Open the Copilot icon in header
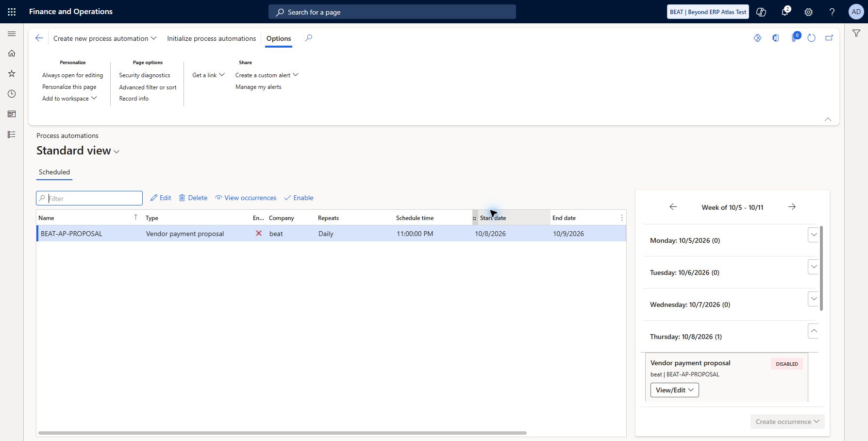Viewport: 868px width, 441px height. click(x=761, y=12)
